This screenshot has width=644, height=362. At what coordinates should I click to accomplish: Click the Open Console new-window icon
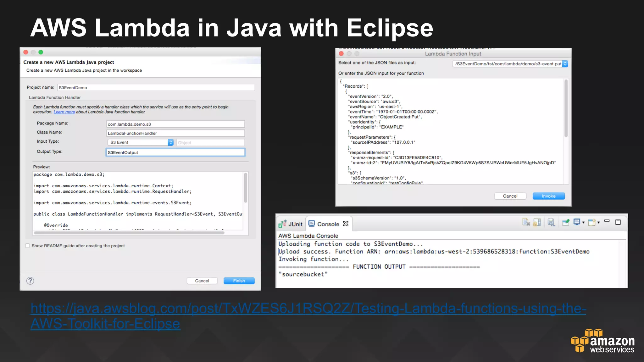tap(592, 222)
